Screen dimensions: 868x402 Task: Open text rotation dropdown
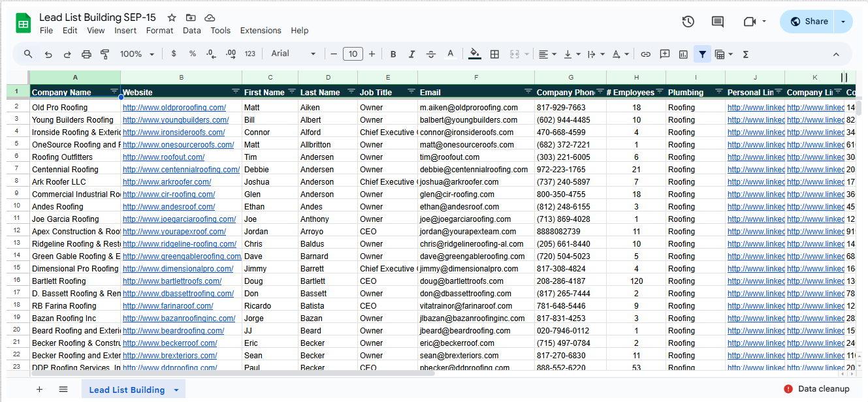click(620, 54)
